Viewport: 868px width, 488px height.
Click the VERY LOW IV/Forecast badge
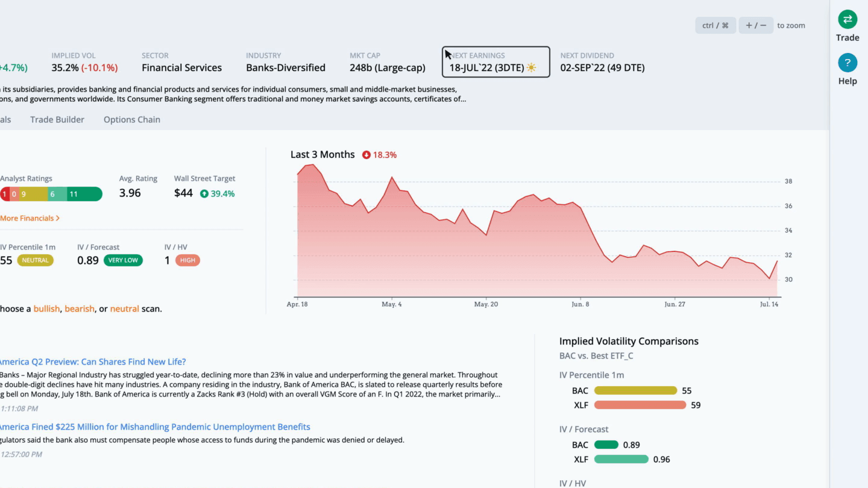click(123, 260)
